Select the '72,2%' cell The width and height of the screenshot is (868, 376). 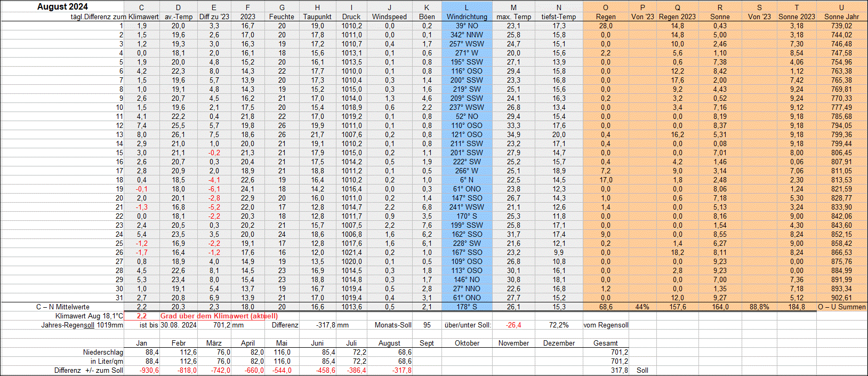[559, 325]
